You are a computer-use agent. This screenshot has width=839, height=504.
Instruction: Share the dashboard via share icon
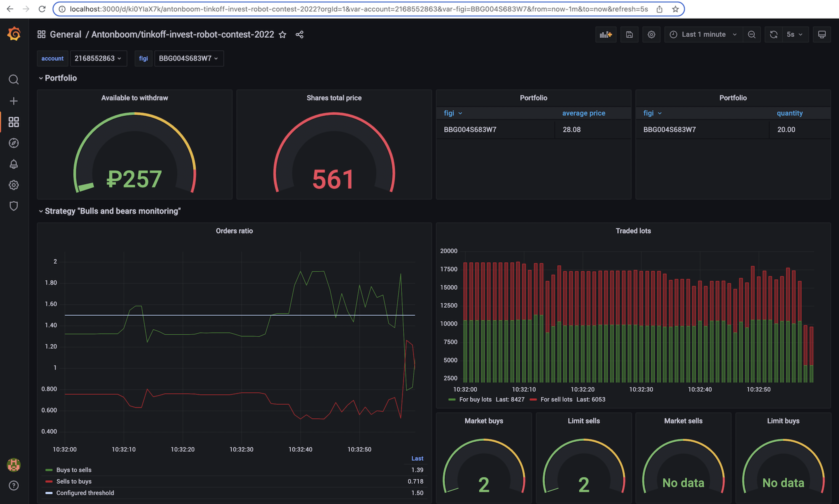coord(299,34)
